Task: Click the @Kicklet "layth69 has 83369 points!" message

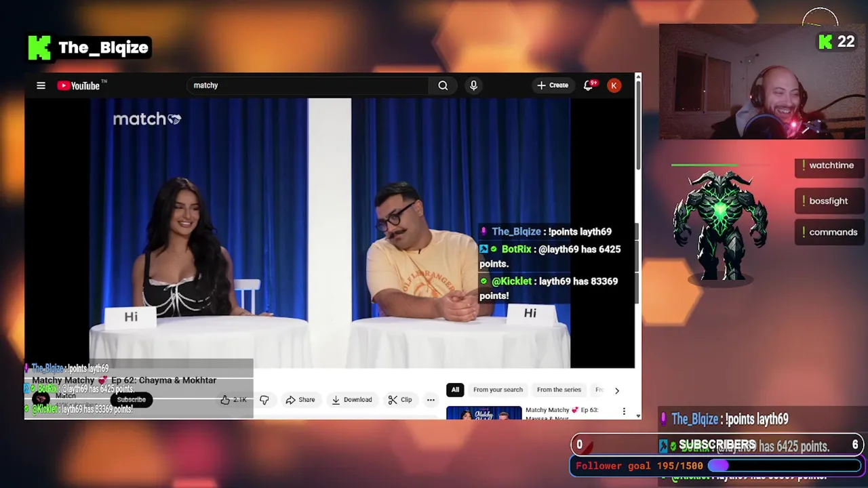Action: [549, 288]
